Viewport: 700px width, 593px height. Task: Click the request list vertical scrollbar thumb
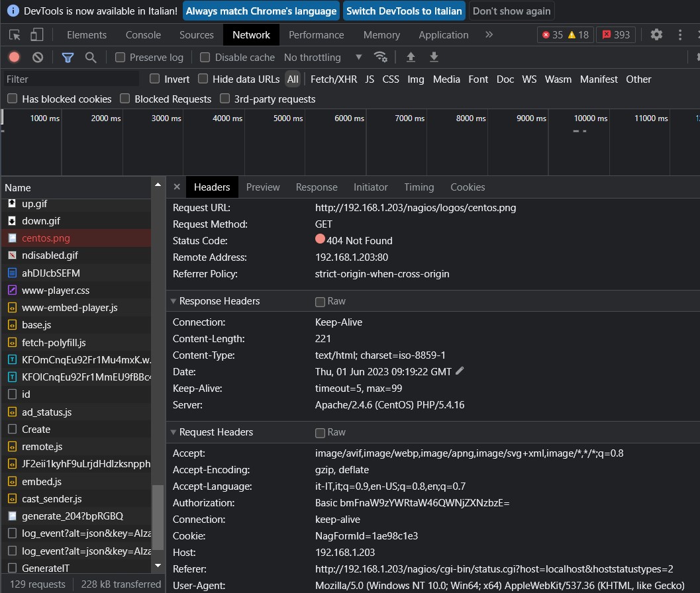point(158,516)
